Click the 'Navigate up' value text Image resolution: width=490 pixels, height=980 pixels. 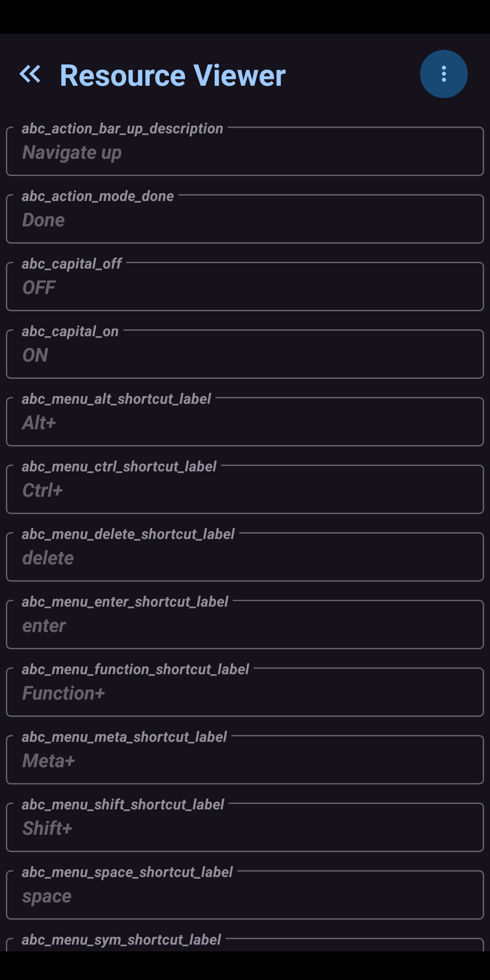[x=72, y=153]
